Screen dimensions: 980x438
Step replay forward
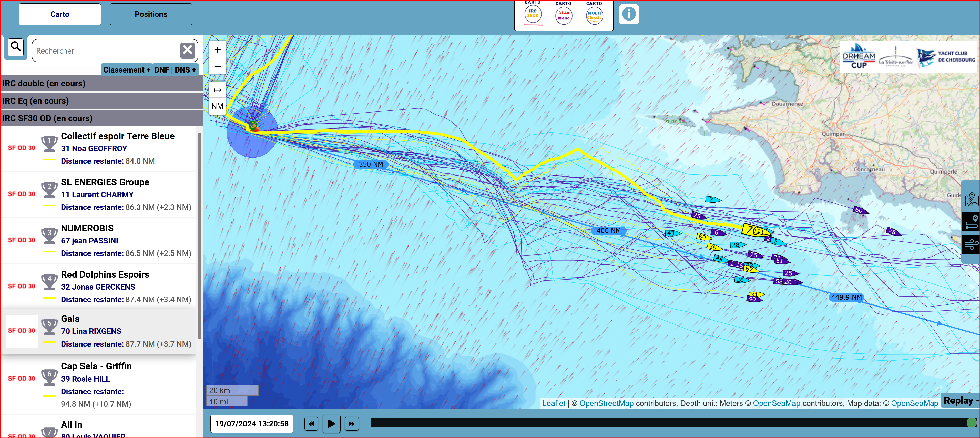352,424
